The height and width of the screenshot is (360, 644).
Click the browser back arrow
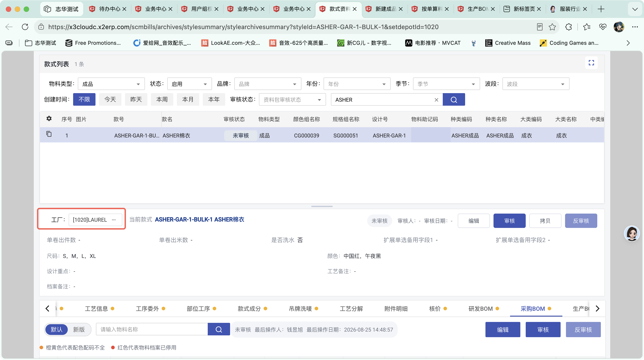(x=9, y=27)
